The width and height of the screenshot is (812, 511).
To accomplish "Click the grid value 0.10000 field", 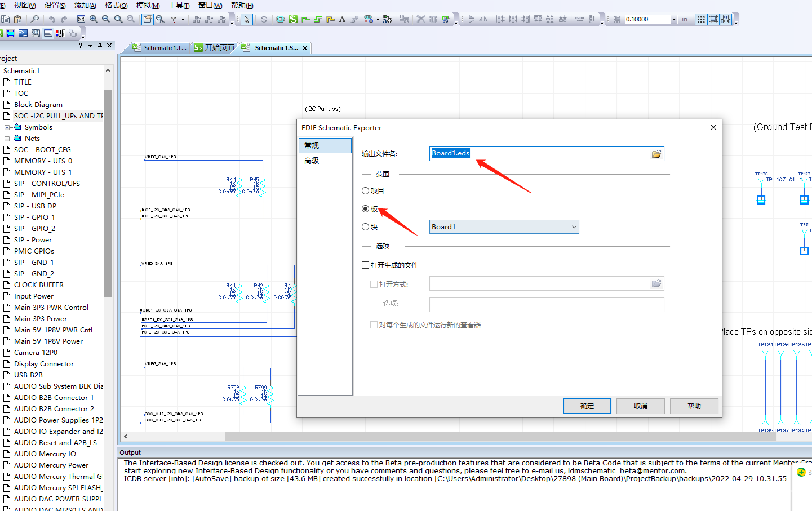I will click(x=647, y=19).
